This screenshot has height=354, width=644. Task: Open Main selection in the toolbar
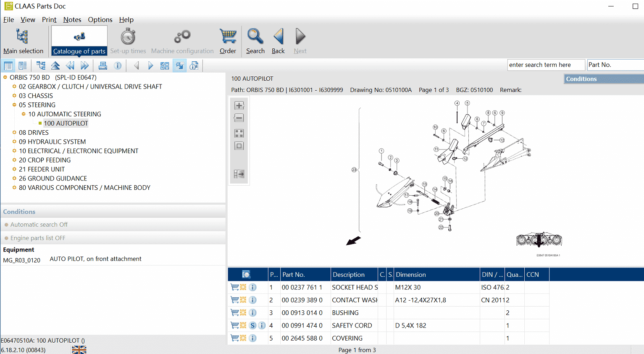point(23,41)
